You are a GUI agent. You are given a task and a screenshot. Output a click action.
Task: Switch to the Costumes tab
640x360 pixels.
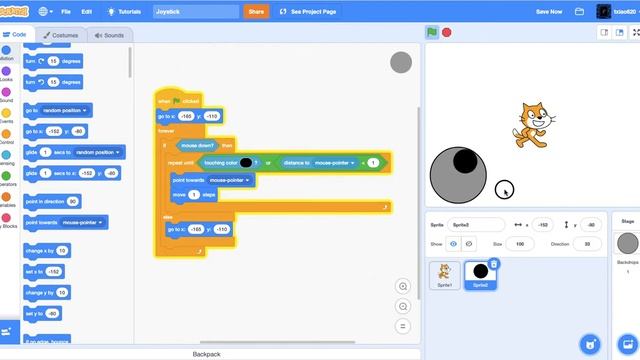pos(61,36)
